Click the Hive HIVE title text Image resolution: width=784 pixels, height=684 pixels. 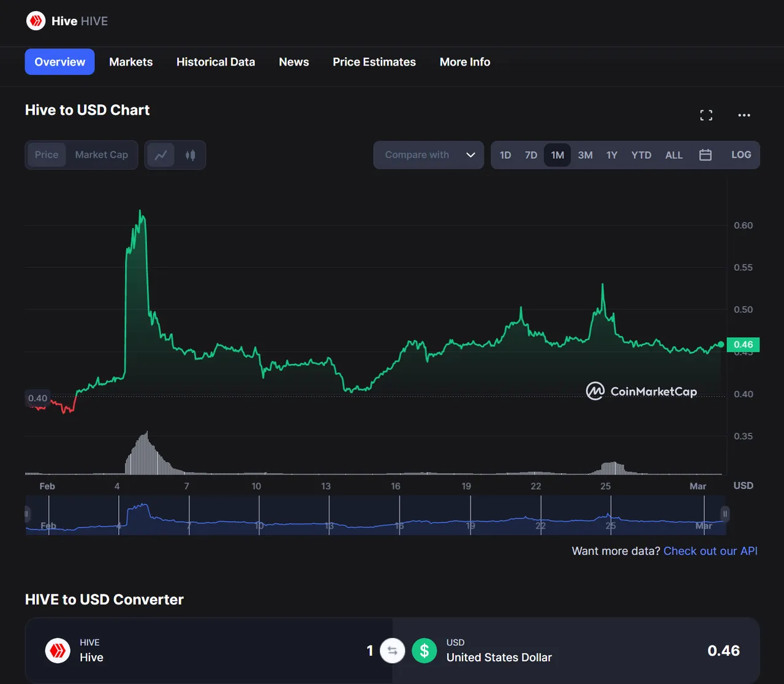(80, 21)
